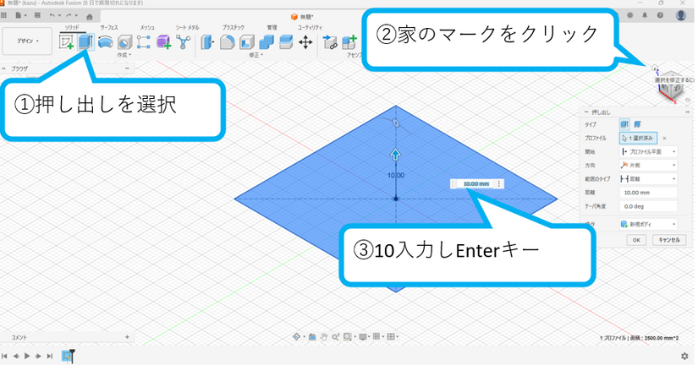Select the Combine tool icon
The width and height of the screenshot is (698, 365).
pos(266,42)
